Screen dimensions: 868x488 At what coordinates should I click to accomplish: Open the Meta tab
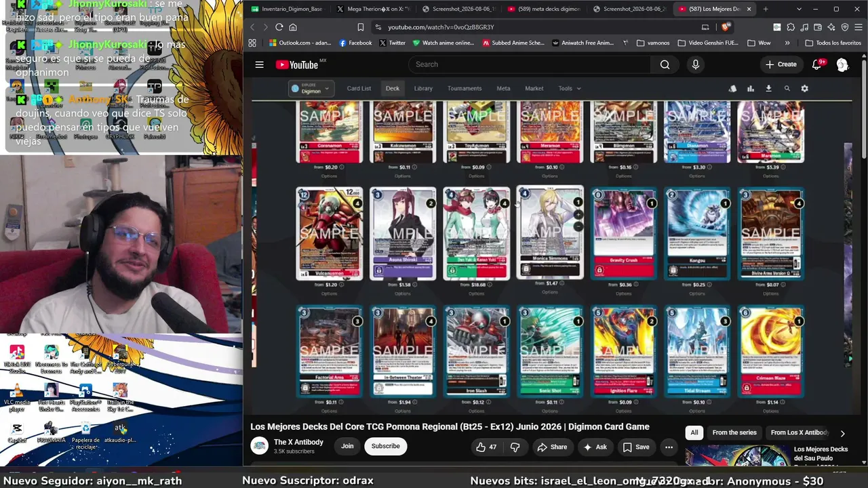point(503,89)
